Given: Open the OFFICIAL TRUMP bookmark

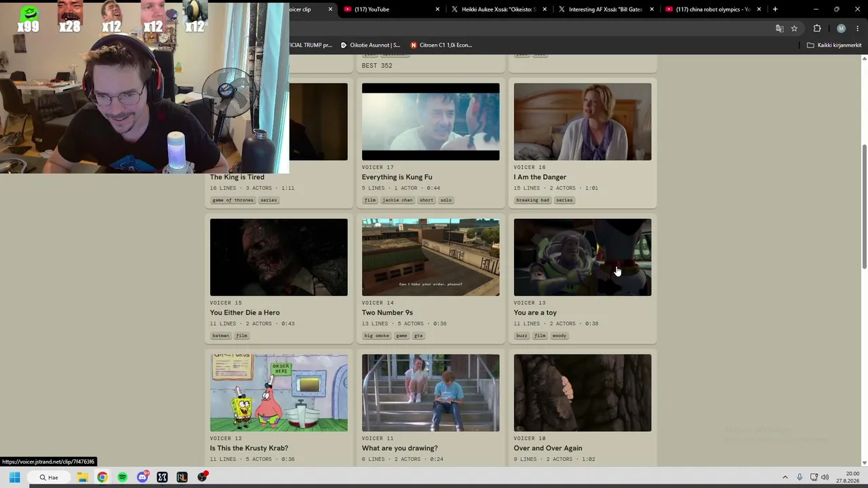Looking at the screenshot, I should pyautogui.click(x=311, y=45).
